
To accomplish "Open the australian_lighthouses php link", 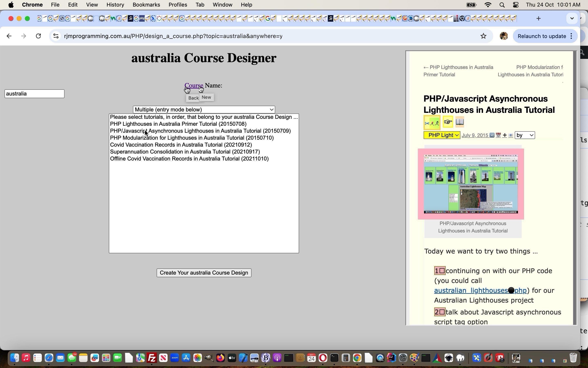I will 480,291.
